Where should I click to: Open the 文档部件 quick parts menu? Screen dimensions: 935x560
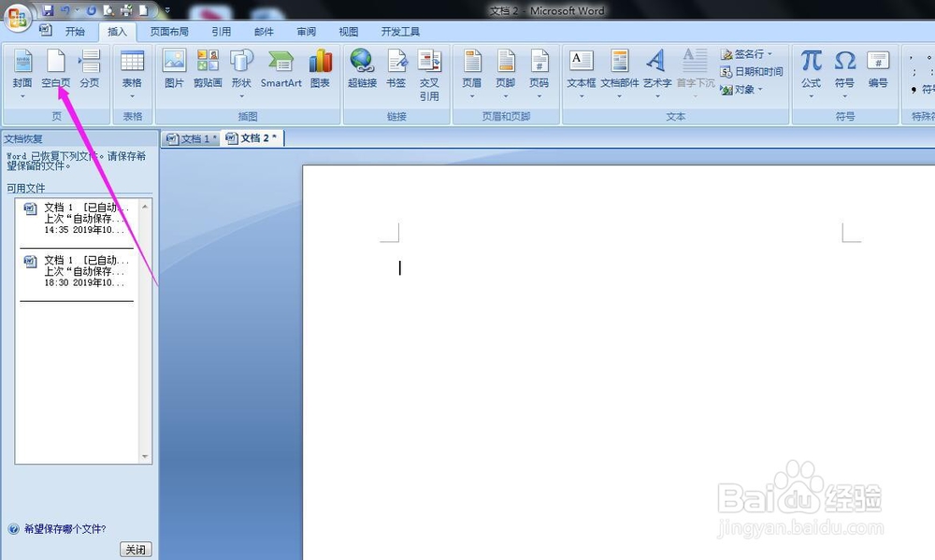(x=620, y=73)
